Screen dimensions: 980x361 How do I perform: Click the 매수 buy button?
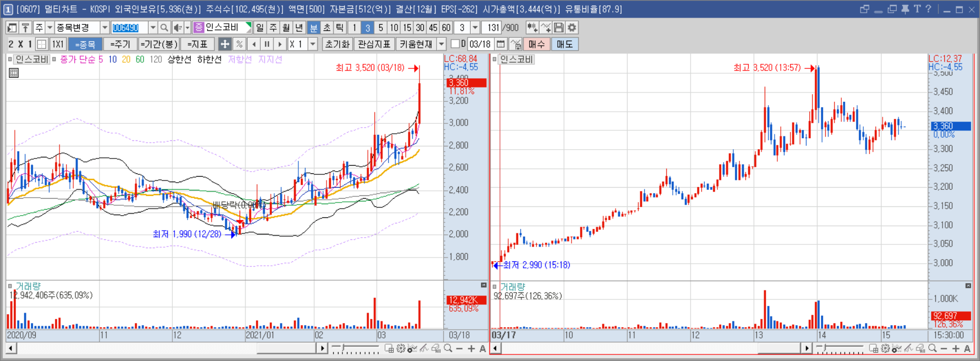536,44
